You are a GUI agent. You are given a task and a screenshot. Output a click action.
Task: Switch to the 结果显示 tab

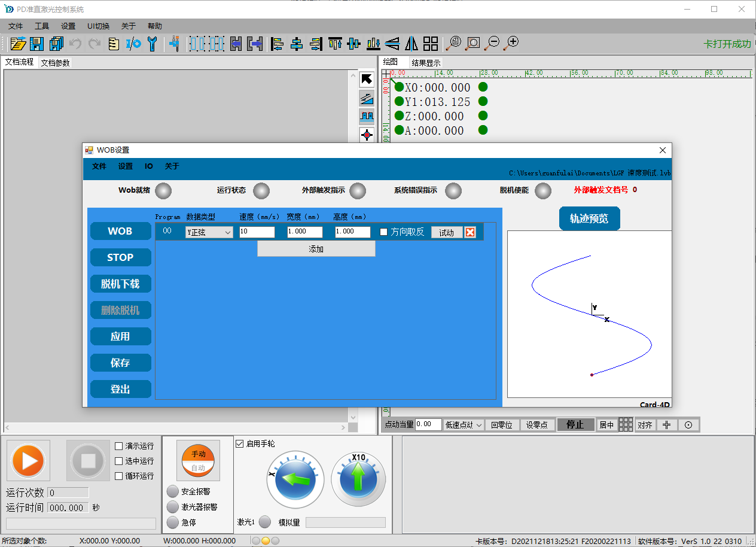[426, 62]
